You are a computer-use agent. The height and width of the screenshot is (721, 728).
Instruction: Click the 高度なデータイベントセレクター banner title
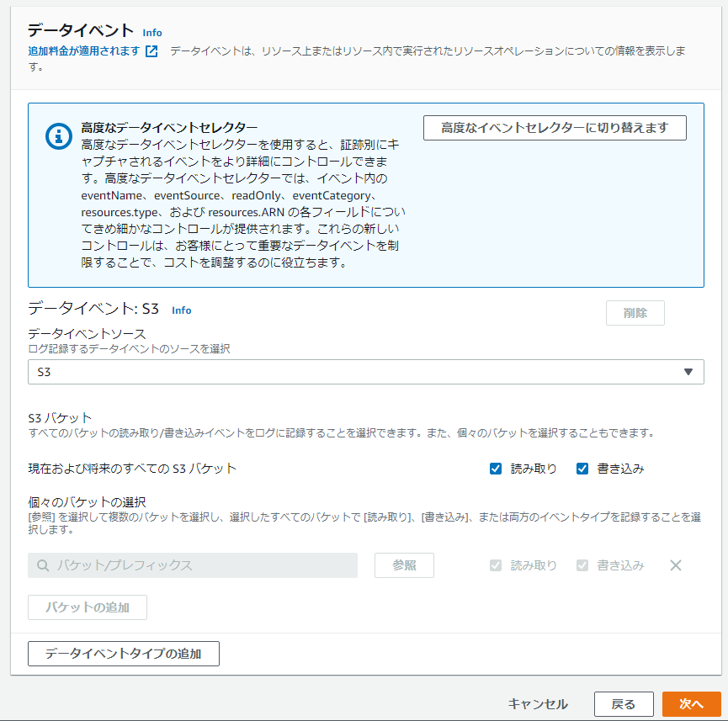169,128
